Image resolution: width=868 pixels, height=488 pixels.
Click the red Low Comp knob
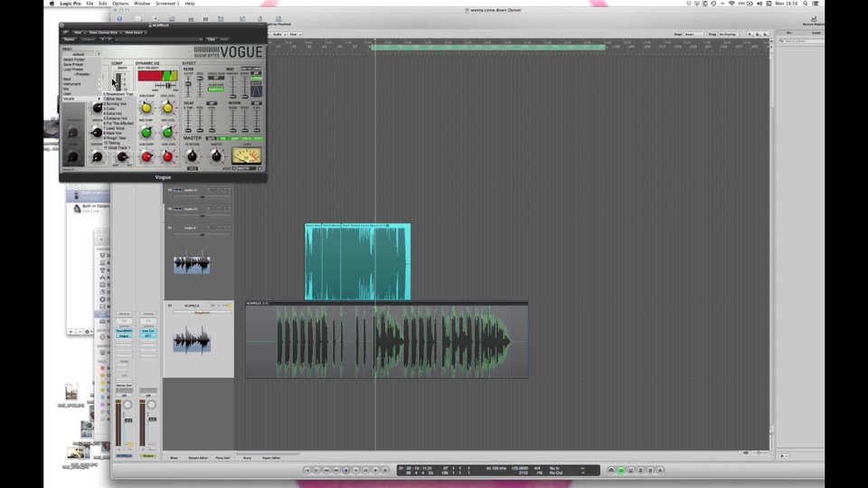click(x=146, y=156)
